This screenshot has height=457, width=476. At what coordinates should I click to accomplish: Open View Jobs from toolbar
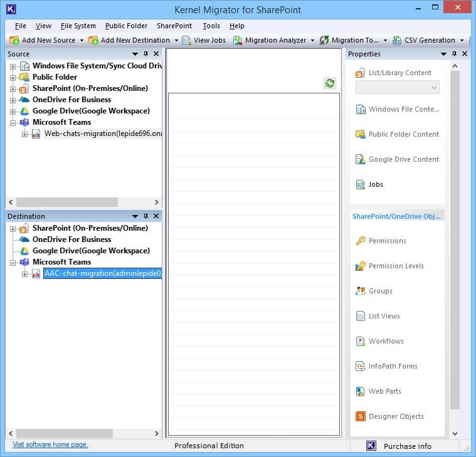point(204,40)
